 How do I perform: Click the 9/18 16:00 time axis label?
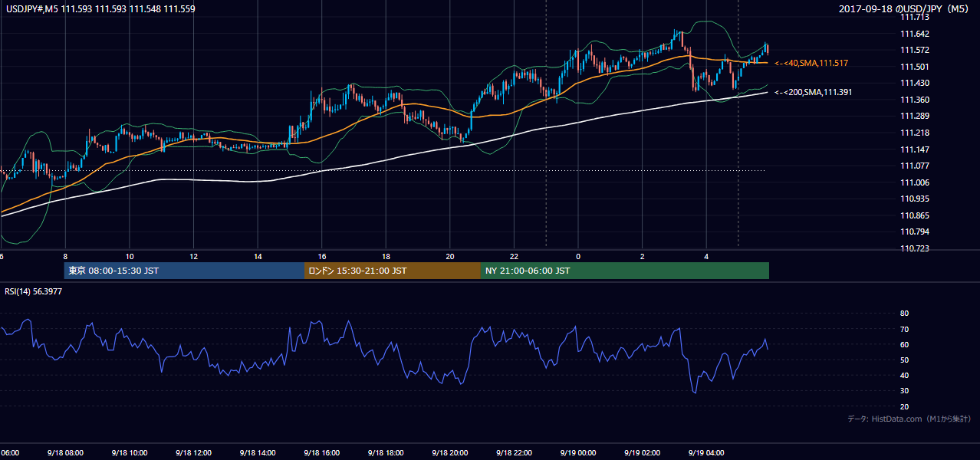(x=321, y=453)
